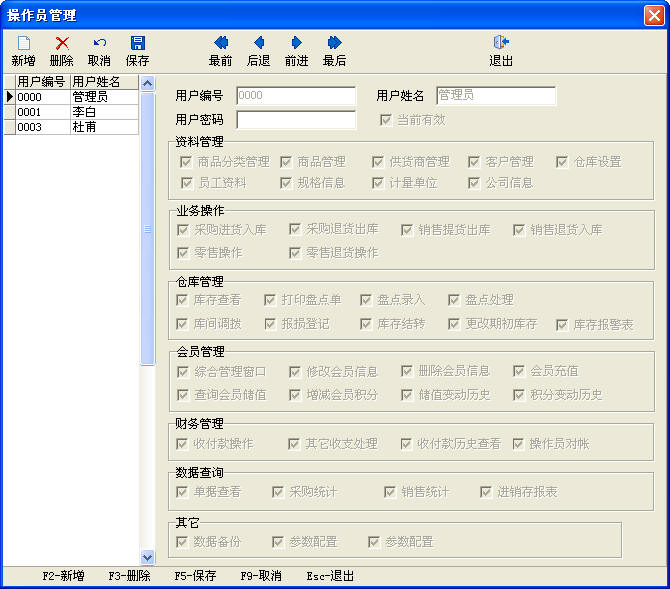The height and width of the screenshot is (589, 670).
Task: Toggle the 采购统计 checkbox
Action: [x=278, y=492]
